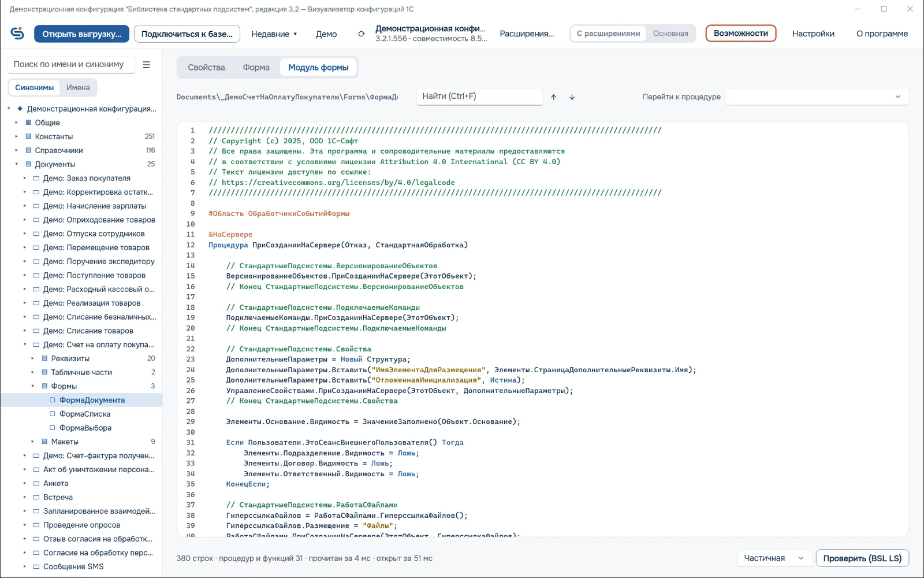Viewport: 924px width, 578px height.
Task: Click the Константы category icon
Action: (x=28, y=136)
